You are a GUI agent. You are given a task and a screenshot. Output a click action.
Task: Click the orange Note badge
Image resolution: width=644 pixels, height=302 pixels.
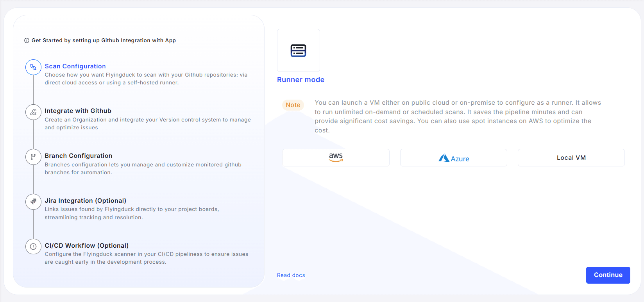[293, 105]
